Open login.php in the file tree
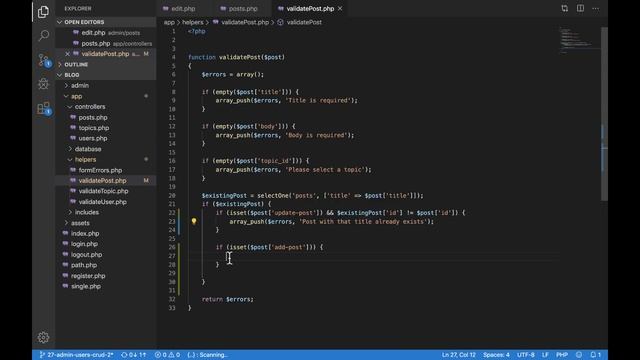This screenshot has width=640, height=360. pos(105,244)
